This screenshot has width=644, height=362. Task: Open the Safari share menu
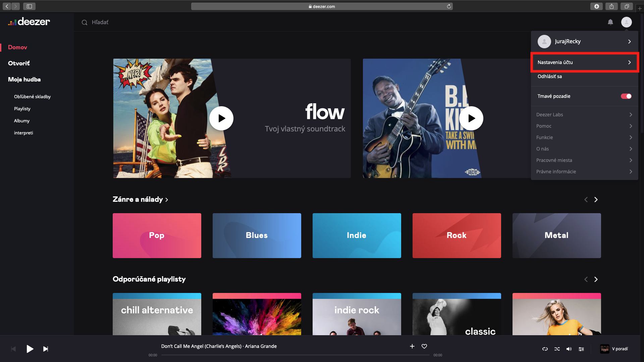(611, 6)
